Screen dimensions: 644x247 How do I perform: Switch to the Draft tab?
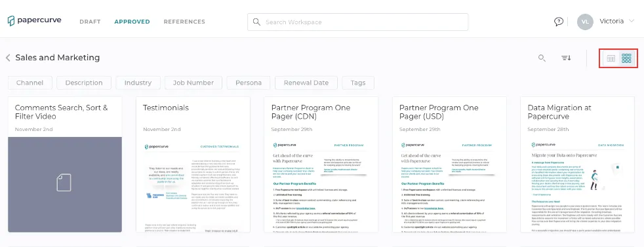click(x=90, y=22)
